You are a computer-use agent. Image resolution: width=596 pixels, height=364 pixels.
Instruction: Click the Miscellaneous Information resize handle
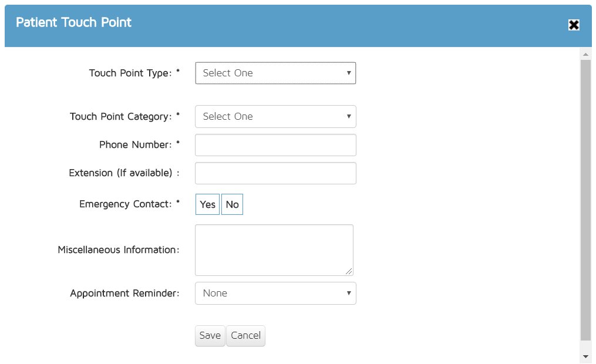point(349,272)
